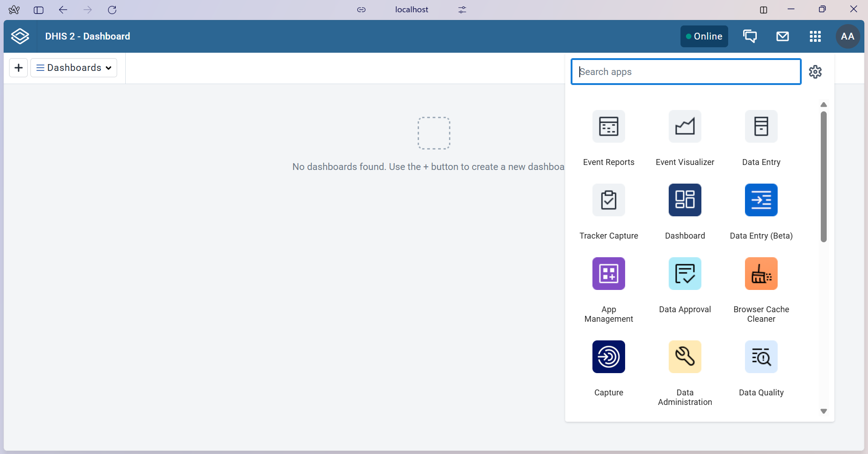The width and height of the screenshot is (868, 454).
Task: Click the localhost address bar
Action: click(412, 10)
